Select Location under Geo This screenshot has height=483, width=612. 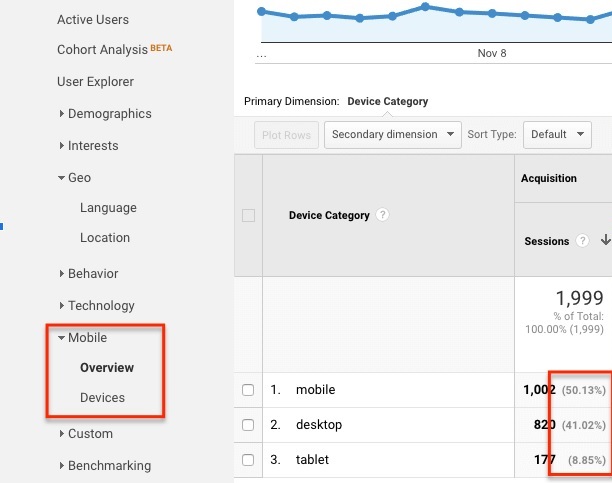tap(105, 238)
